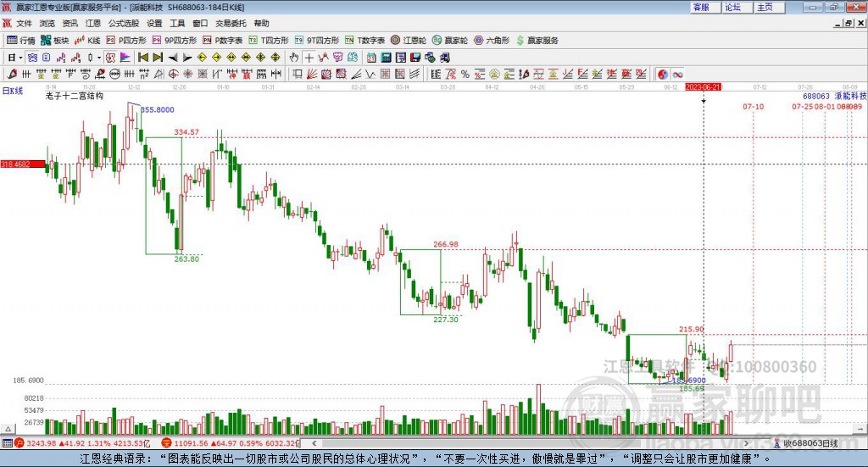Open the calculator icon
This screenshot has height=467, width=868.
click(x=386, y=58)
